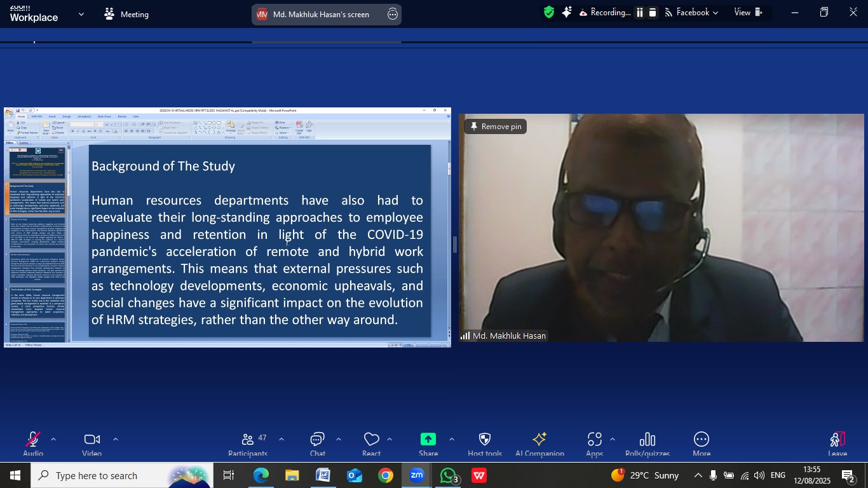Select the Meeting tab

pyautogui.click(x=126, y=14)
